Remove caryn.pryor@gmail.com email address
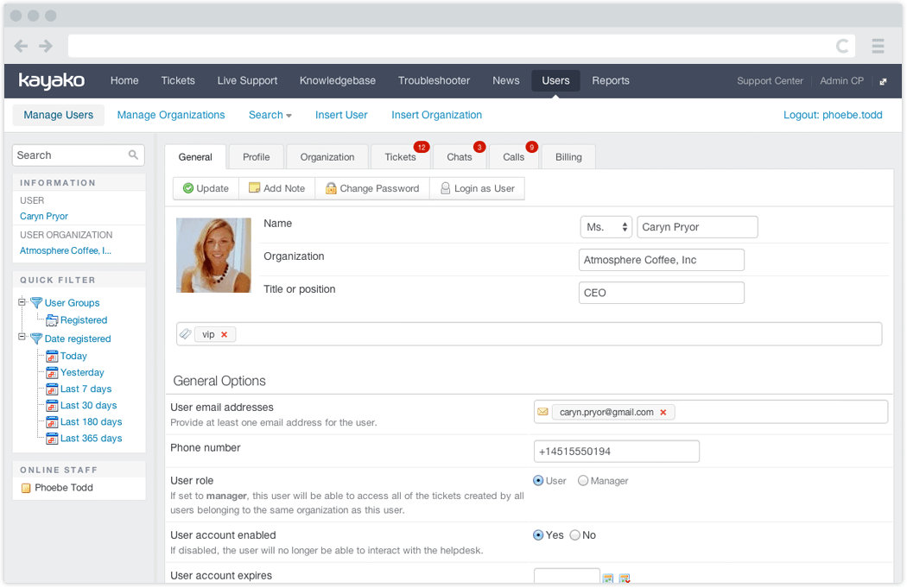The image size is (907, 588). click(663, 412)
